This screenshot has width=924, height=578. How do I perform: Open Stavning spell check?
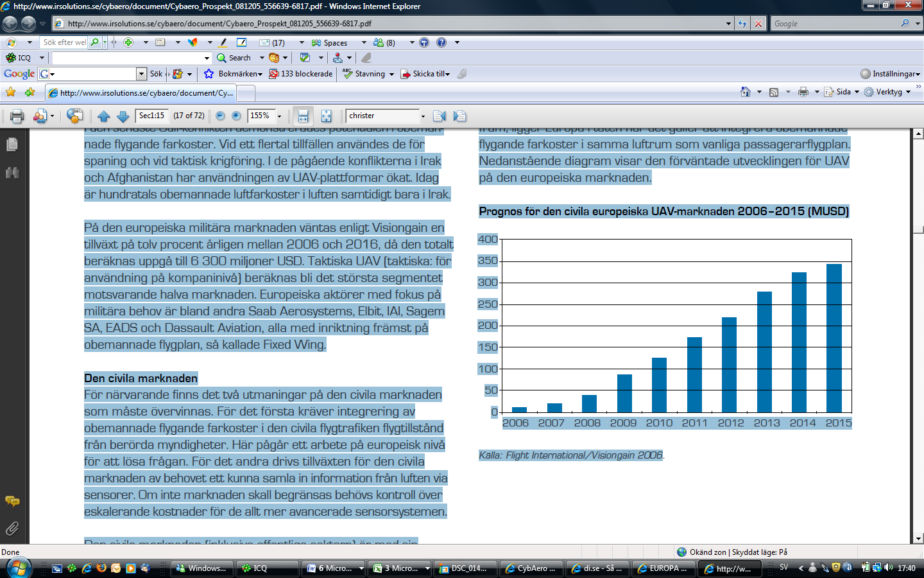368,74
